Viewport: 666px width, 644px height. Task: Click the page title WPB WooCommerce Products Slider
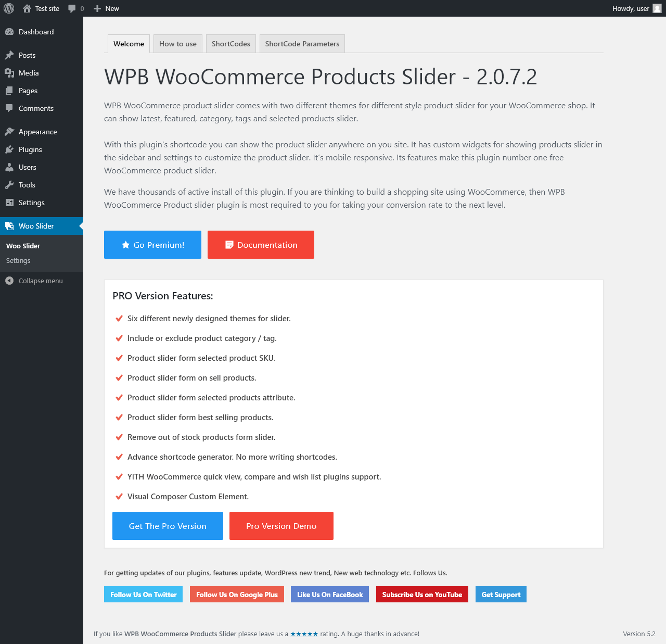[x=321, y=77]
